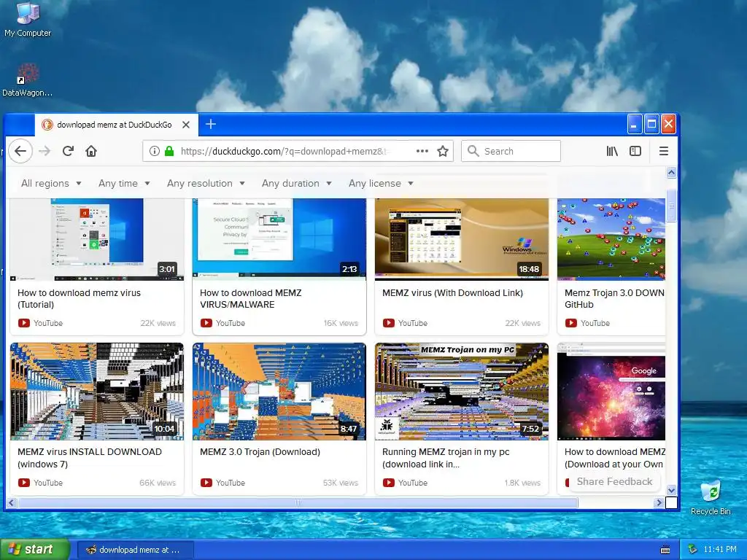Select the DataWagon desktop shortcut
Screen dimensions: 747x560
(x=27, y=80)
